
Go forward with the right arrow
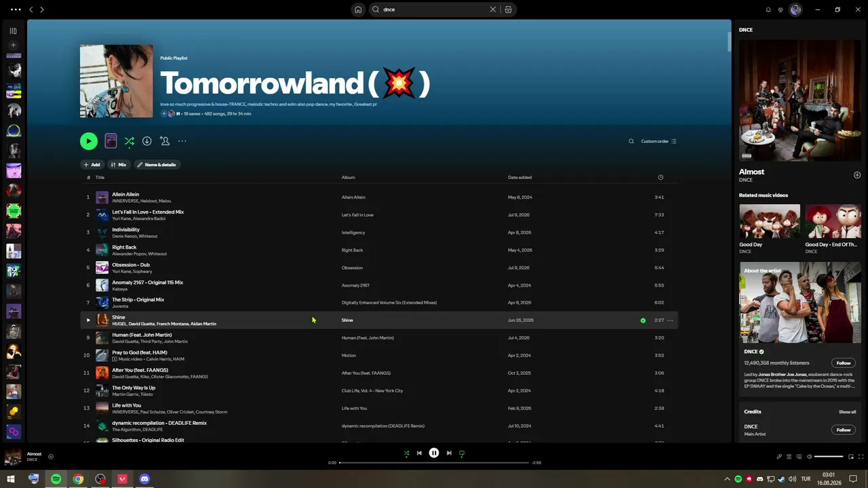point(41,9)
